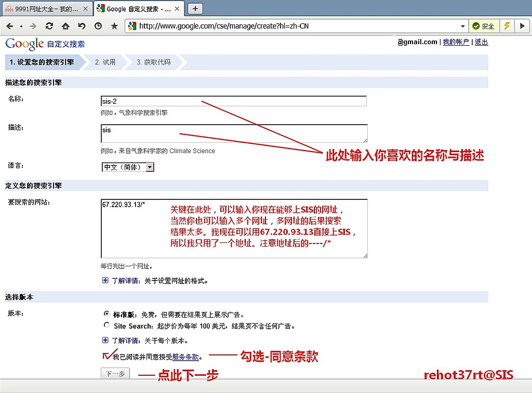Select the 标准版 radio button
The height and width of the screenshot is (393, 532).
107,314
